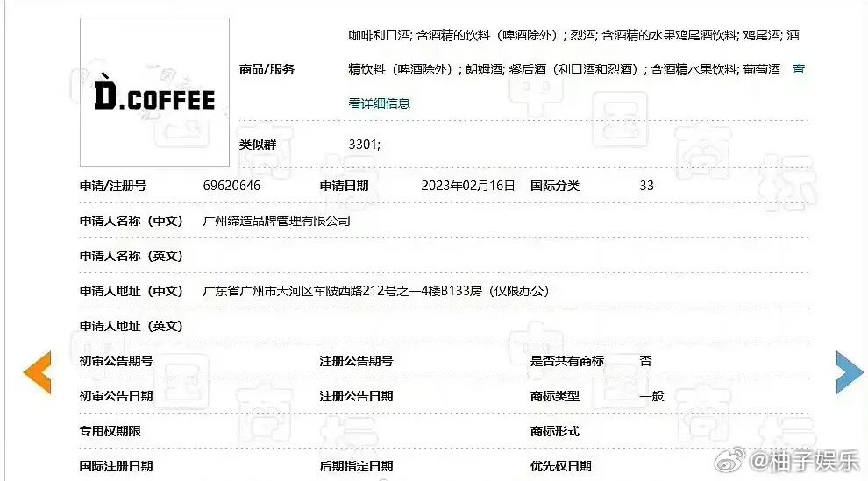
Task: Click the shared trademark value 否
Action: pyautogui.click(x=645, y=361)
